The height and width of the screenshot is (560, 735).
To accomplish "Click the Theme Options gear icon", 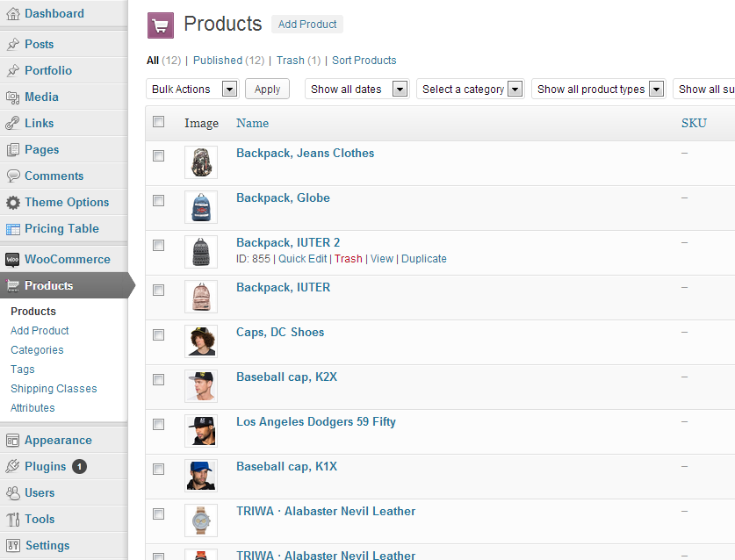I will coord(12,203).
